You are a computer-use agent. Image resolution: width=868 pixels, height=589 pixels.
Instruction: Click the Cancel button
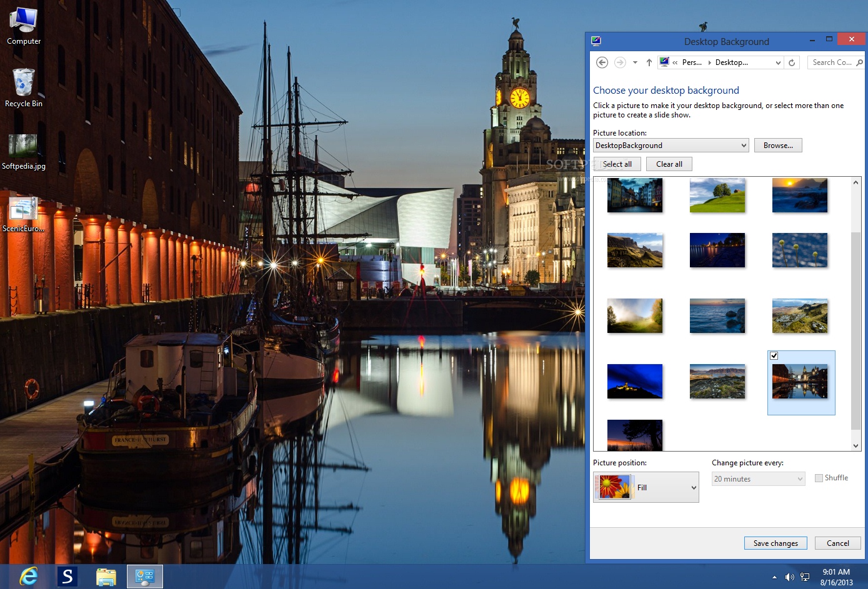(x=838, y=543)
